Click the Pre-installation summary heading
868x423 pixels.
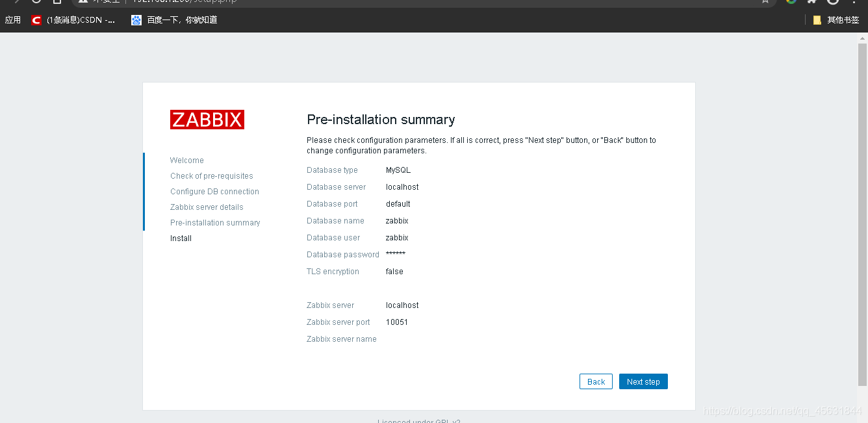coord(381,120)
